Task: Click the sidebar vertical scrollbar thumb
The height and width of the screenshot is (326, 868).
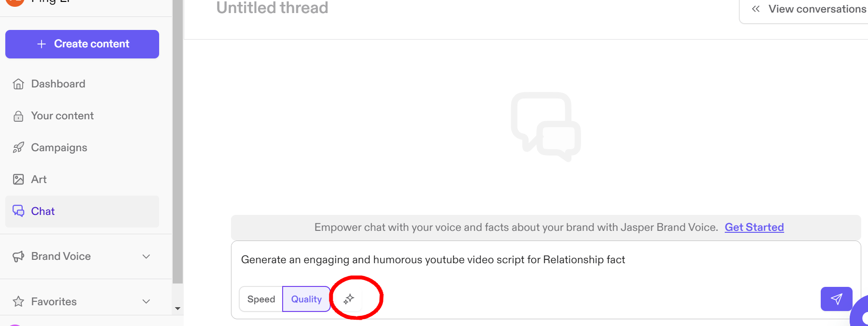Action: click(x=177, y=140)
